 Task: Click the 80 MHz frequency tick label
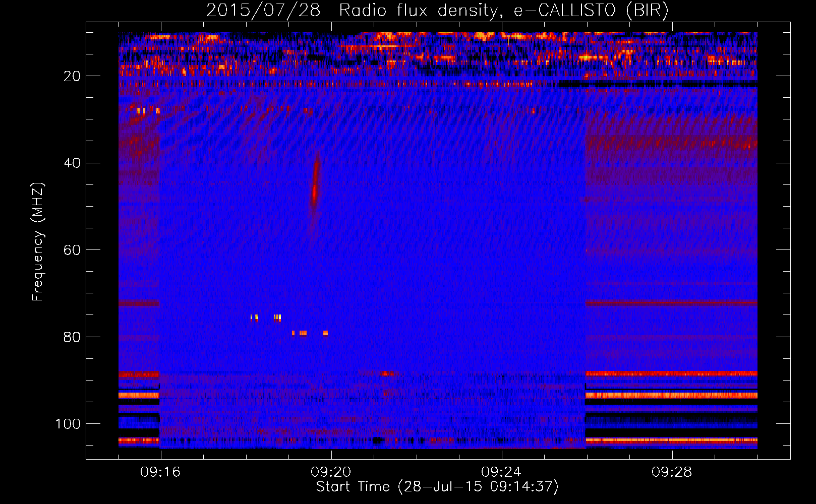tap(72, 337)
